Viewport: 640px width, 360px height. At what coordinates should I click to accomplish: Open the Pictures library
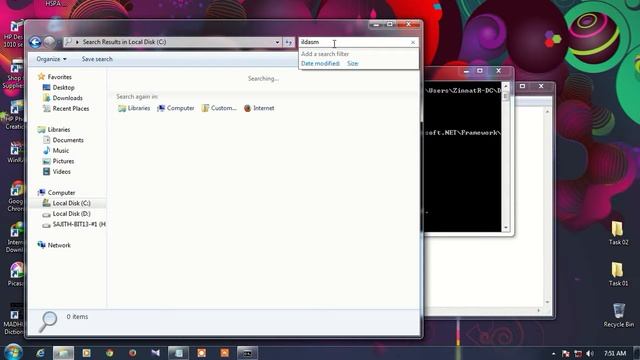pyautogui.click(x=63, y=161)
